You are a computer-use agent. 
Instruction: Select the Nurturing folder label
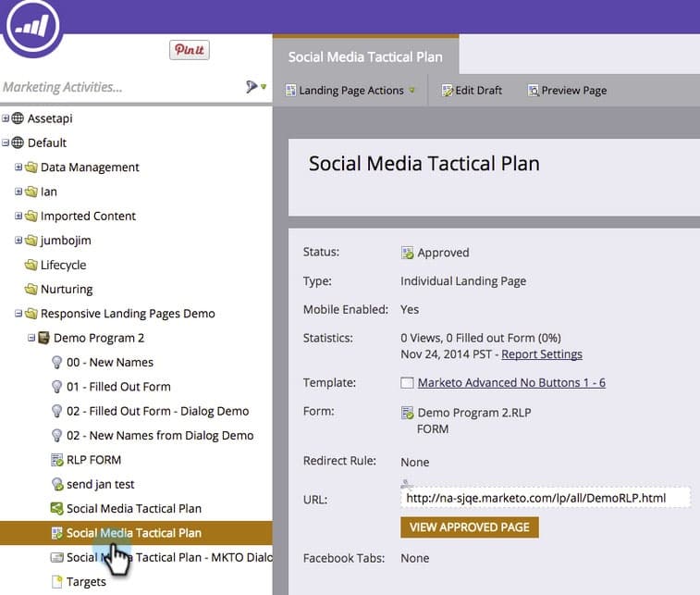pos(67,289)
